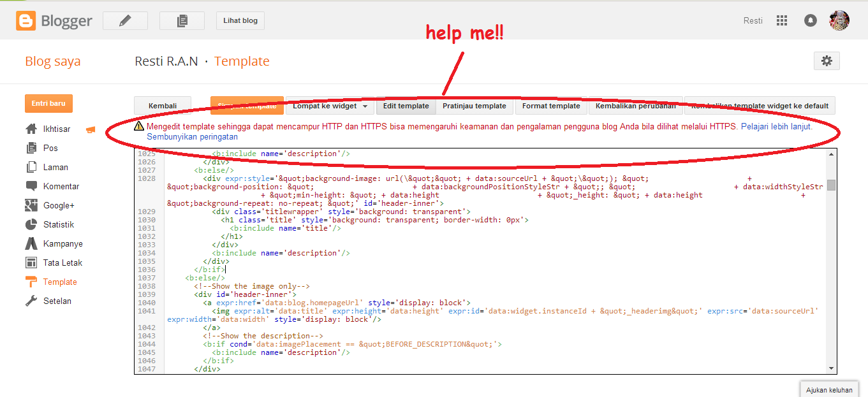Click line number 1041 in the gutter
The width and height of the screenshot is (868, 397).
(x=147, y=311)
